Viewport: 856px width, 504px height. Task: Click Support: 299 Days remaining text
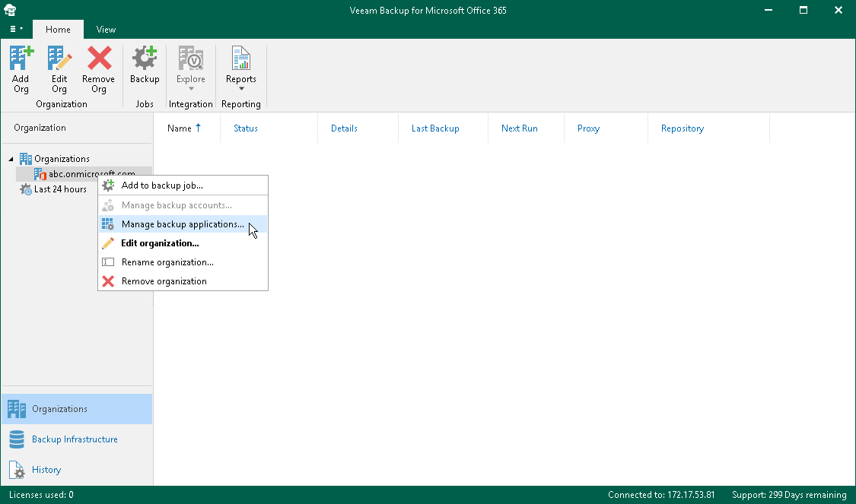789,495
